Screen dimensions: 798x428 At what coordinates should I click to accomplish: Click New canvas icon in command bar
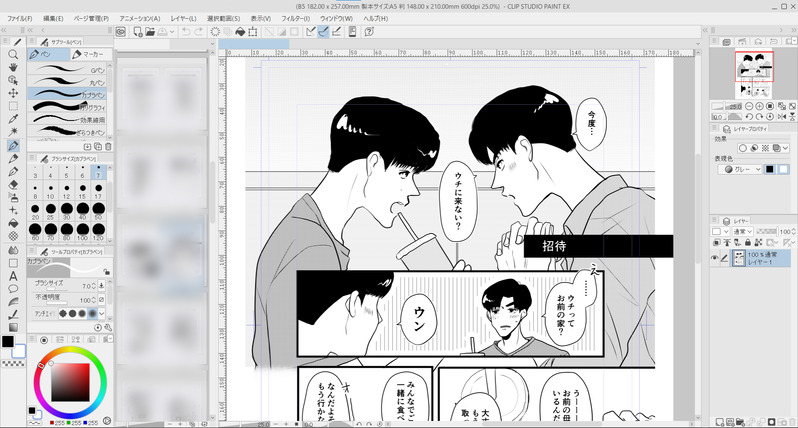pyautogui.click(x=137, y=32)
